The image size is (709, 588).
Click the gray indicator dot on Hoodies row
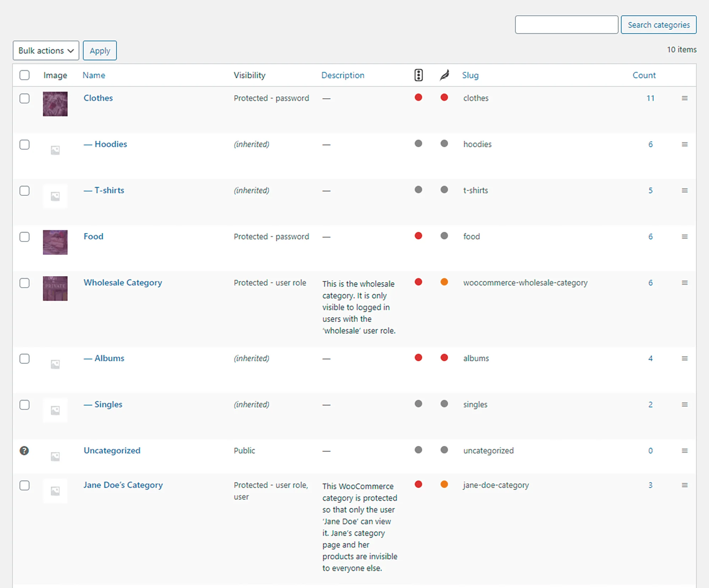click(x=418, y=144)
